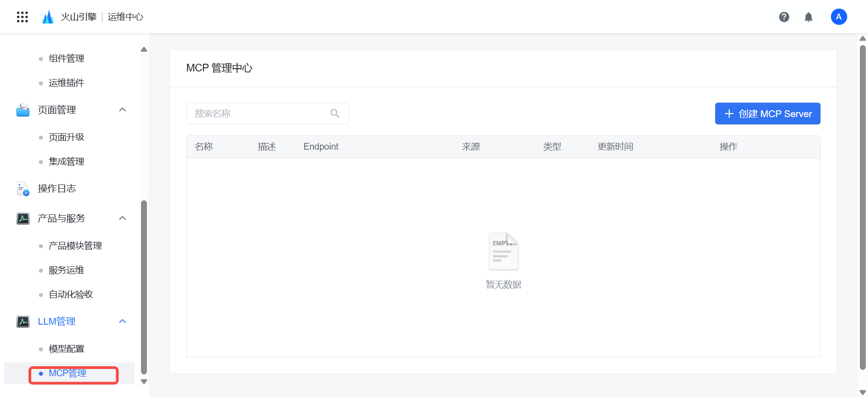Click the Volcano Engine logo
The image size is (868, 397).
tap(47, 17)
